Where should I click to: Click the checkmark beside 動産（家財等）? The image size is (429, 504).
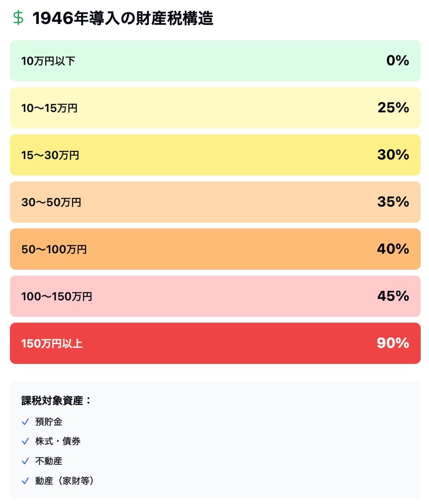[25, 481]
